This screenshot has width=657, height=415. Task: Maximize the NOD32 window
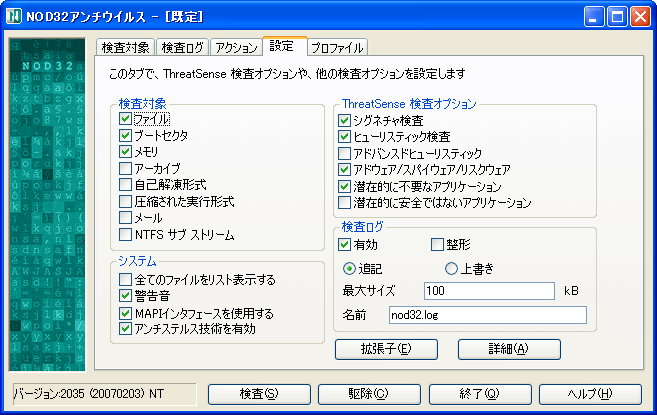pyautogui.click(x=617, y=17)
